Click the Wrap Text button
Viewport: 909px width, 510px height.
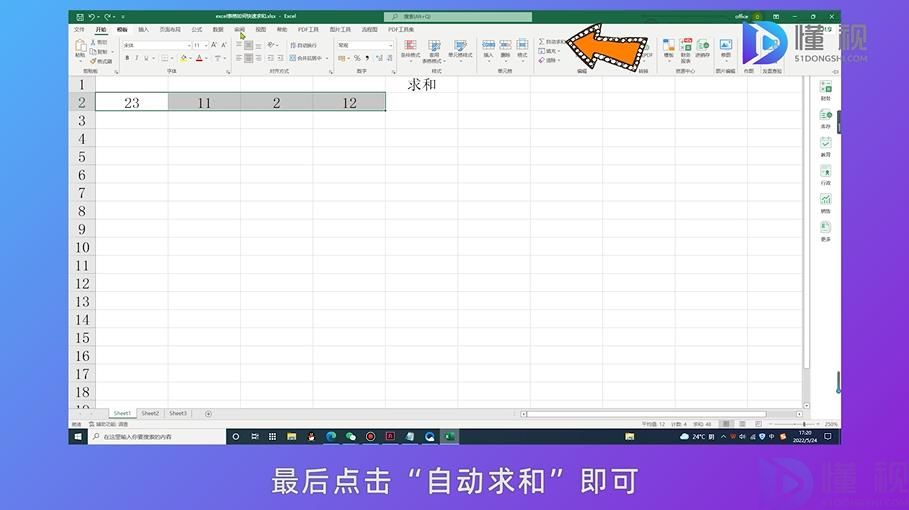(303, 45)
